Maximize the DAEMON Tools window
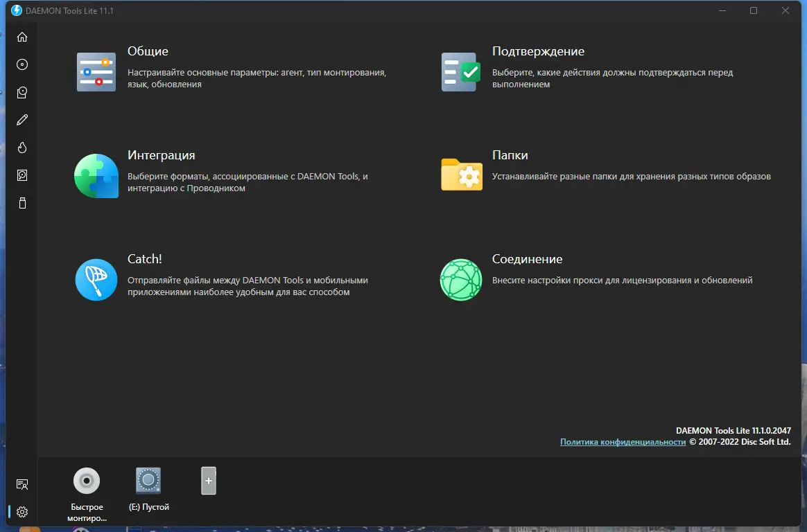The image size is (807, 532). pyautogui.click(x=754, y=11)
